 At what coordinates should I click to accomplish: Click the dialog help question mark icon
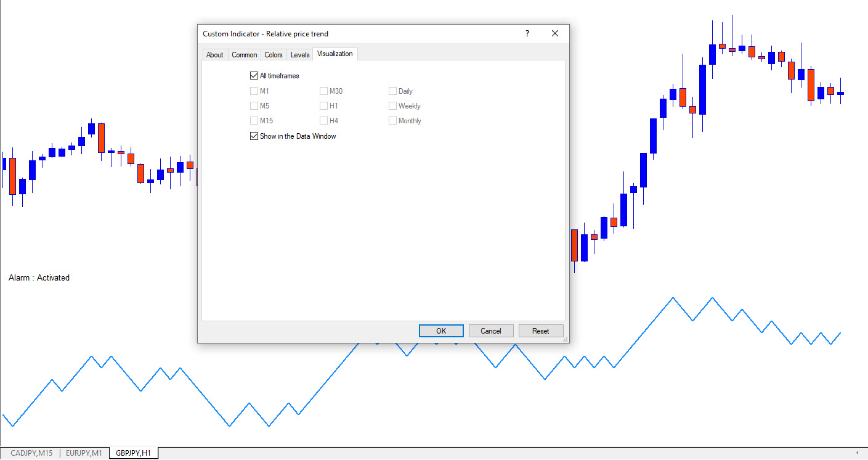click(x=527, y=34)
